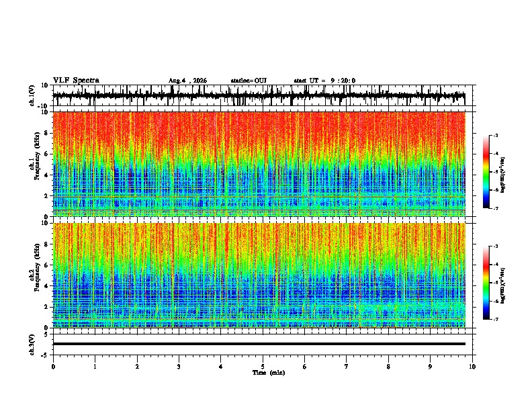
Task: Click time axis tick label "2"
Action: point(137,367)
